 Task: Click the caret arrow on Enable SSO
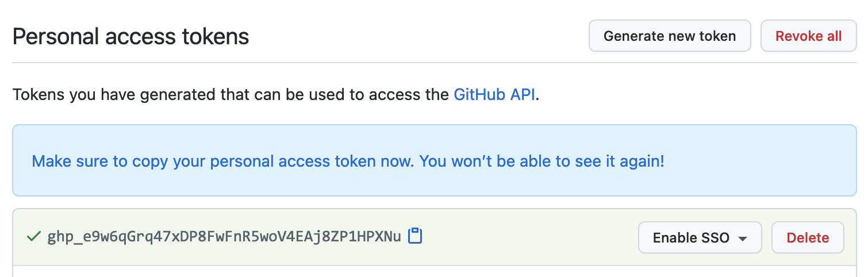743,238
